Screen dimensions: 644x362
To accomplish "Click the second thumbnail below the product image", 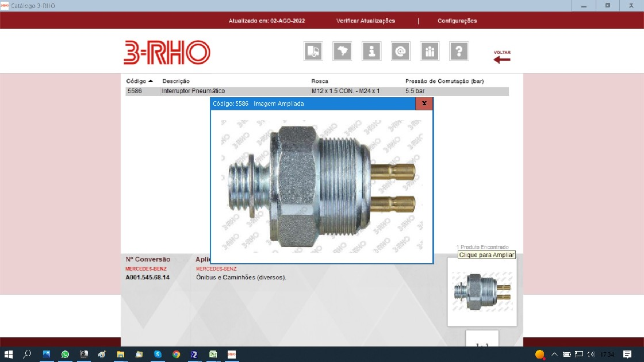I will pos(482,339).
